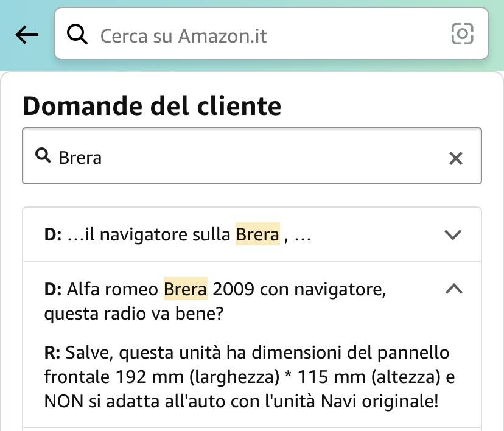Click highlighted Brera in first question
504x431 pixels.
257,234
